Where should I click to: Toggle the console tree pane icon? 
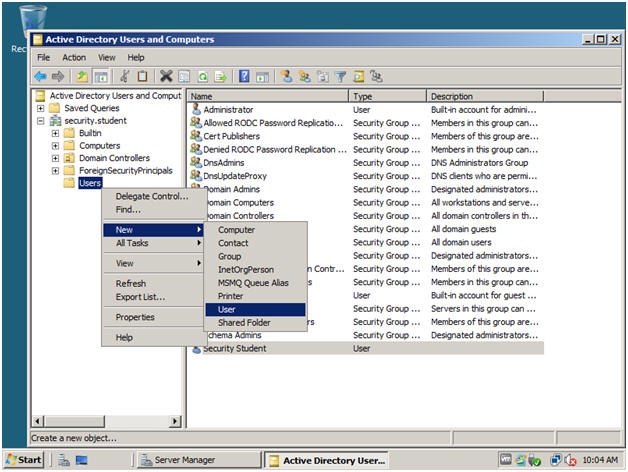[x=101, y=76]
